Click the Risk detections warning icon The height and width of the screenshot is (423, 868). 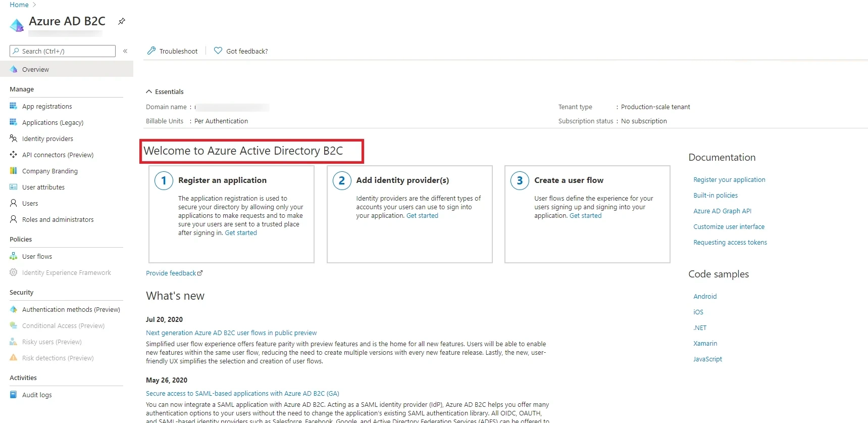[x=14, y=358]
